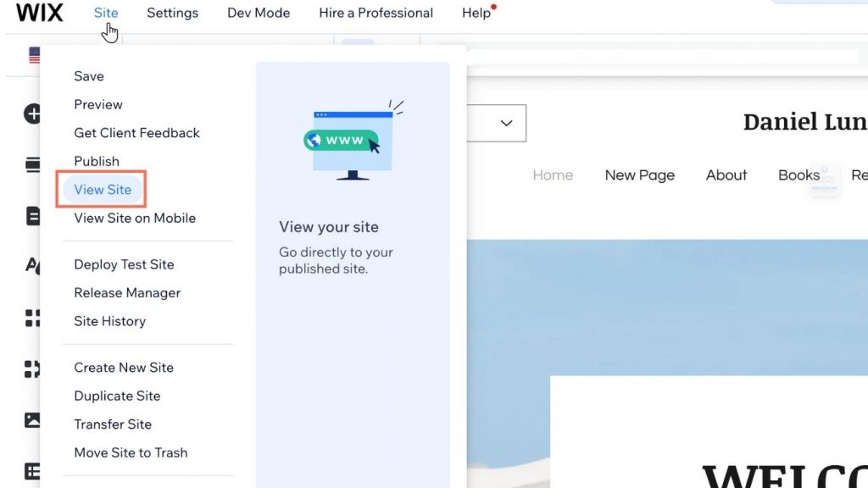The height and width of the screenshot is (488, 868).
Task: Click the WIX logo
Action: click(x=39, y=13)
